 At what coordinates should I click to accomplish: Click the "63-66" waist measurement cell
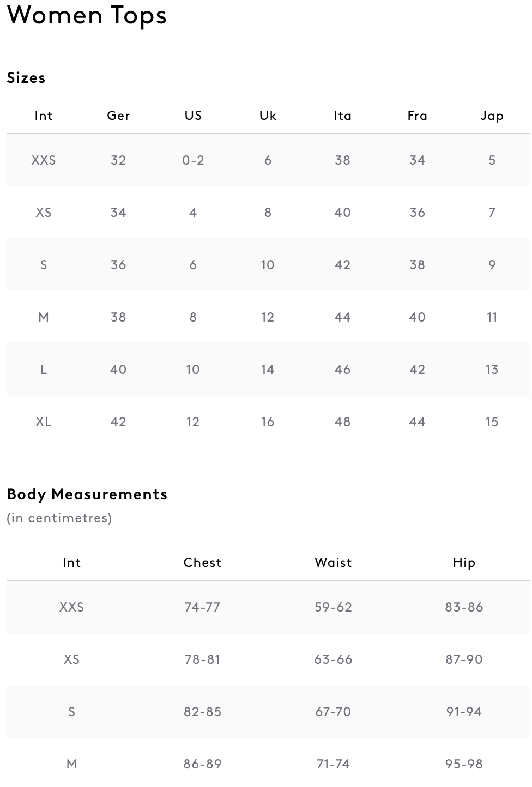(333, 659)
